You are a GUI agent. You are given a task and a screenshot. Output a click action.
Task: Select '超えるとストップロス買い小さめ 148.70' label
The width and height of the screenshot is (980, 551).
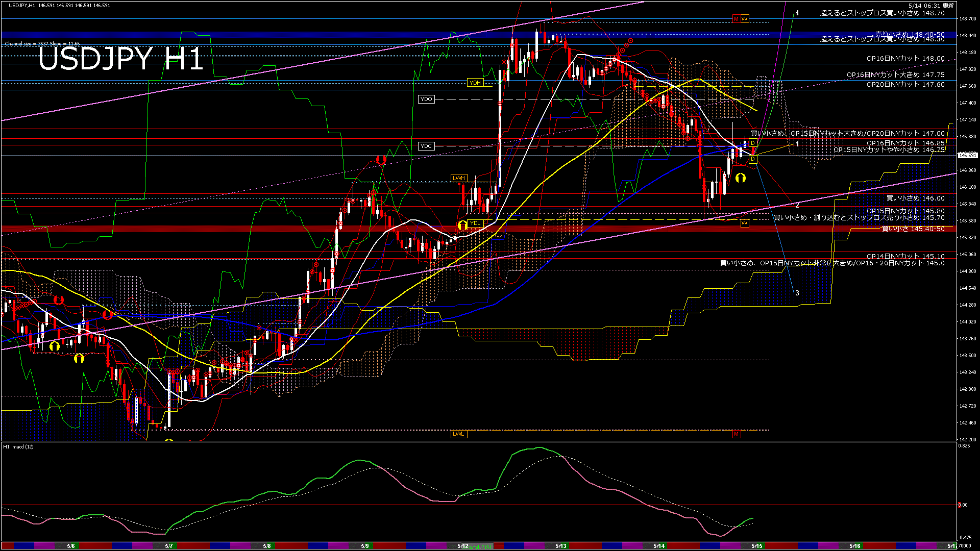[883, 13]
